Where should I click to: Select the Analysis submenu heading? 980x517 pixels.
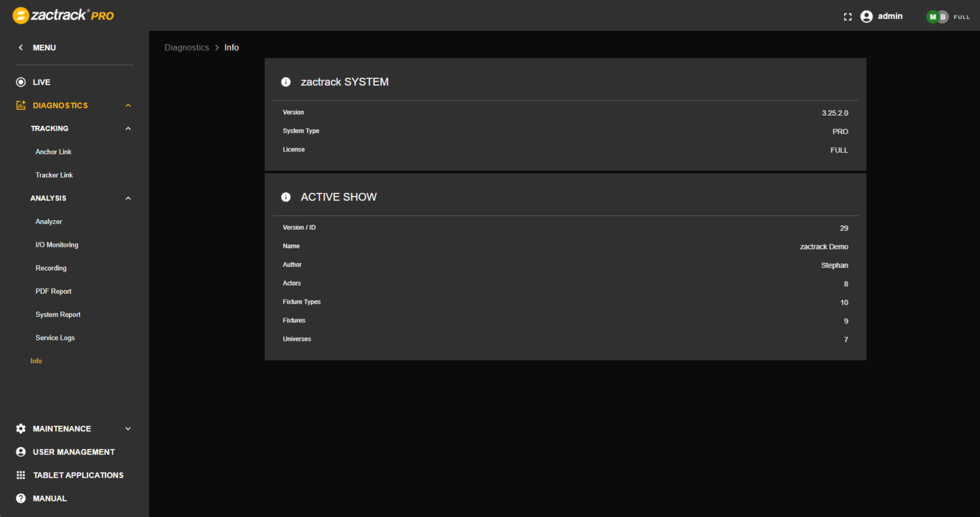49,198
